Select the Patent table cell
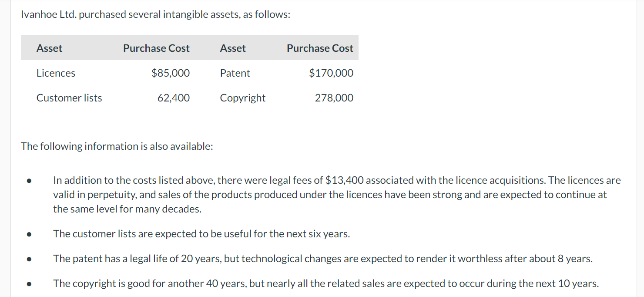 (235, 73)
